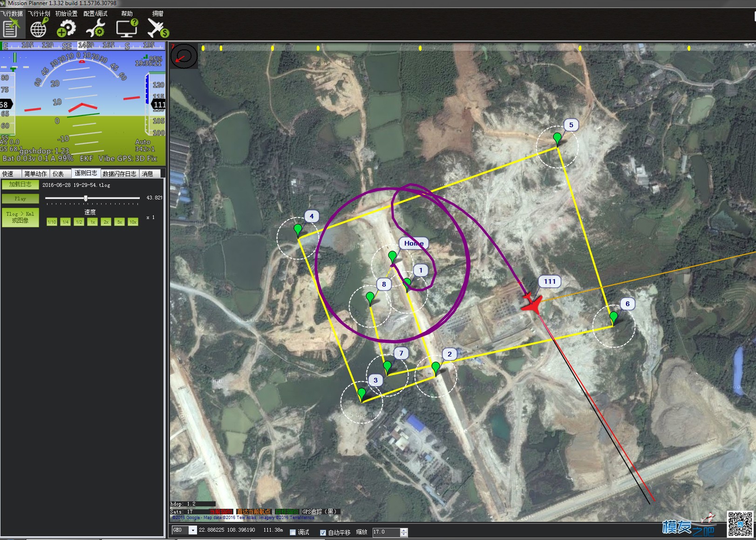Click waypoint 5 marker on map
The height and width of the screenshot is (540, 756).
[x=557, y=139]
